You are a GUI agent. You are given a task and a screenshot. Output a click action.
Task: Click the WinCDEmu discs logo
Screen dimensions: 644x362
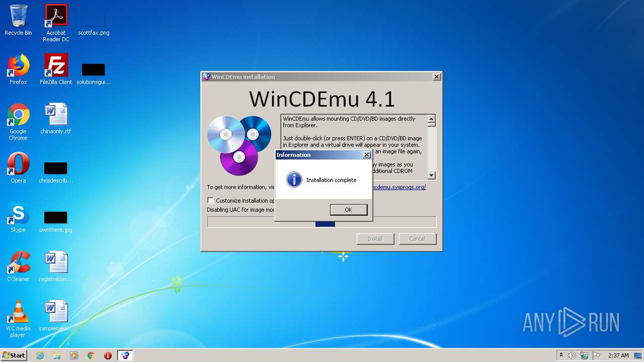(239, 145)
